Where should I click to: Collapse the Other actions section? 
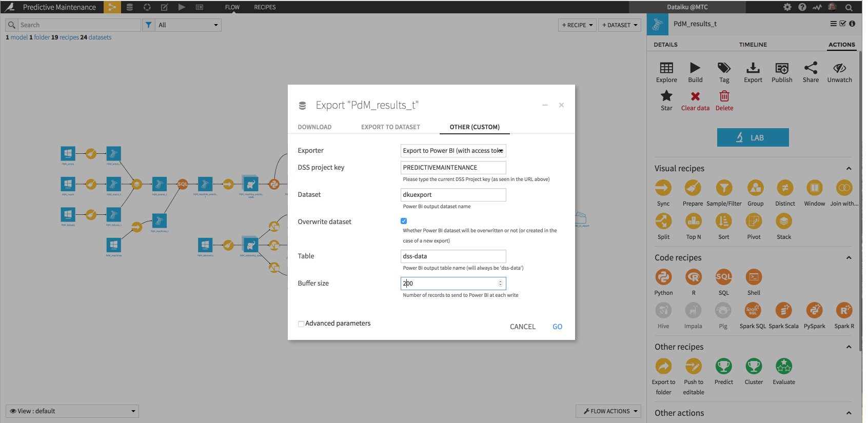[849, 413]
